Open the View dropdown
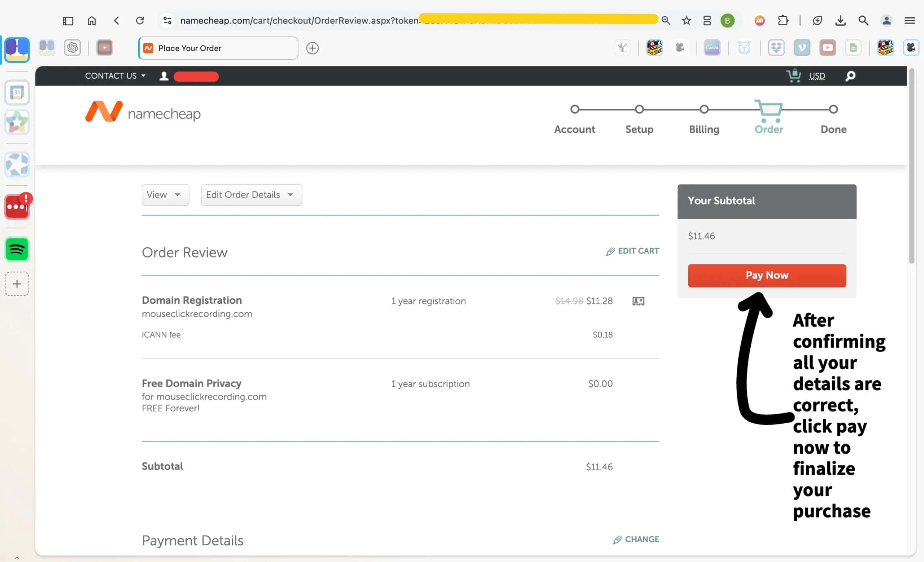The height and width of the screenshot is (562, 924). [x=165, y=195]
